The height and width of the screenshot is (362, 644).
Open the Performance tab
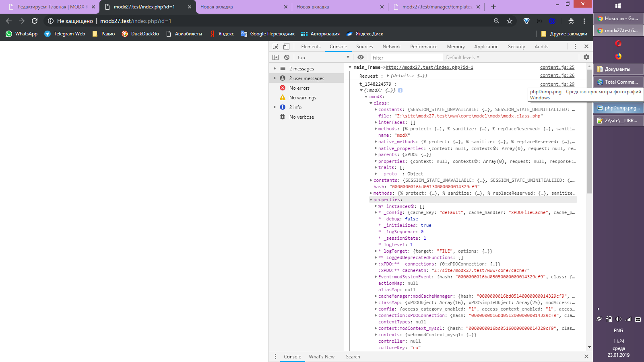click(424, 47)
